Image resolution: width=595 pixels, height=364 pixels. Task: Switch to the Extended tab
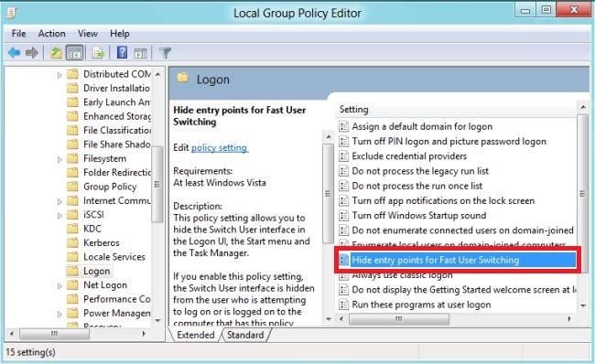point(195,335)
